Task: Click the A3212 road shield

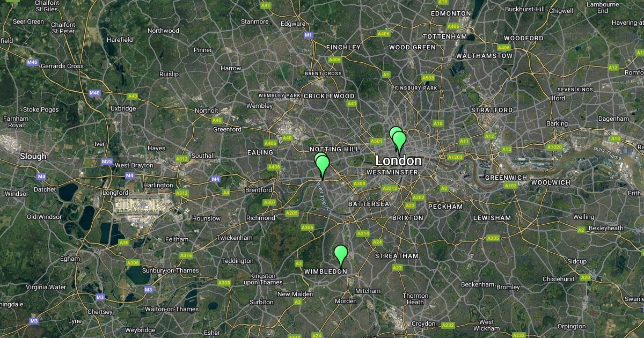Action: 390,188
